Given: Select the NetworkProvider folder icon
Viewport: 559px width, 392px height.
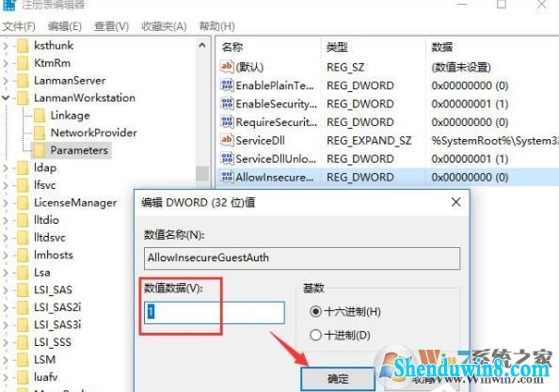Looking at the screenshot, I should pyautogui.click(x=40, y=133).
